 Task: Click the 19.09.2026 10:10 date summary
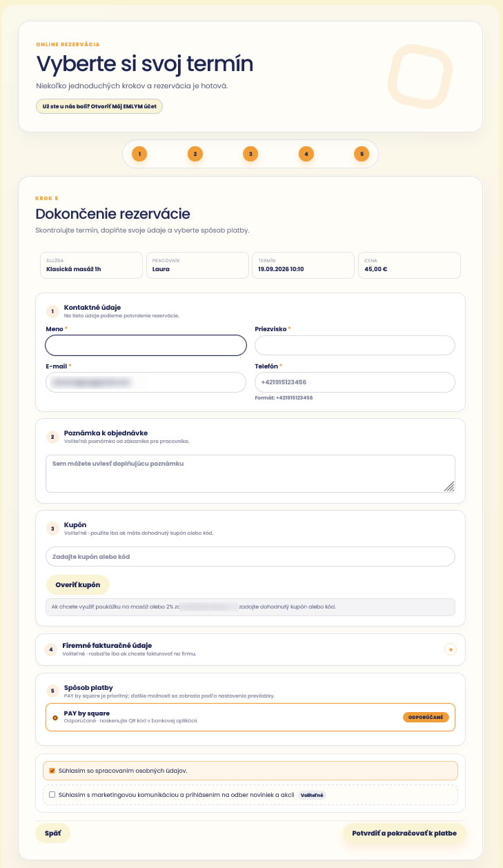click(x=303, y=265)
